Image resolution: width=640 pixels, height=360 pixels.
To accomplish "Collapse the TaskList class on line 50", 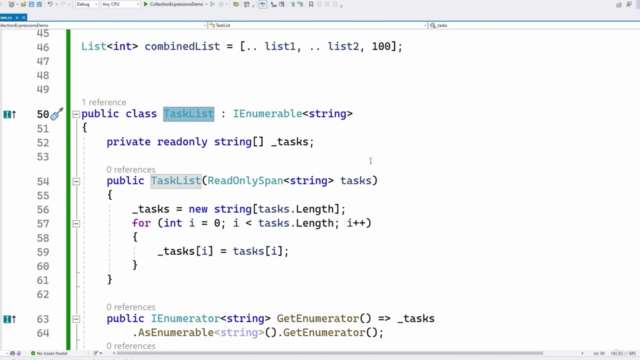I will point(76,114).
